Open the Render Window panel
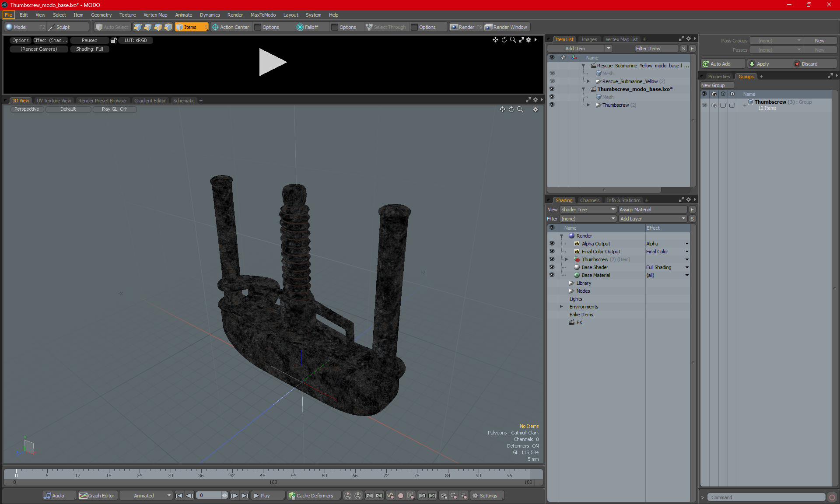The image size is (840, 504). (x=506, y=27)
